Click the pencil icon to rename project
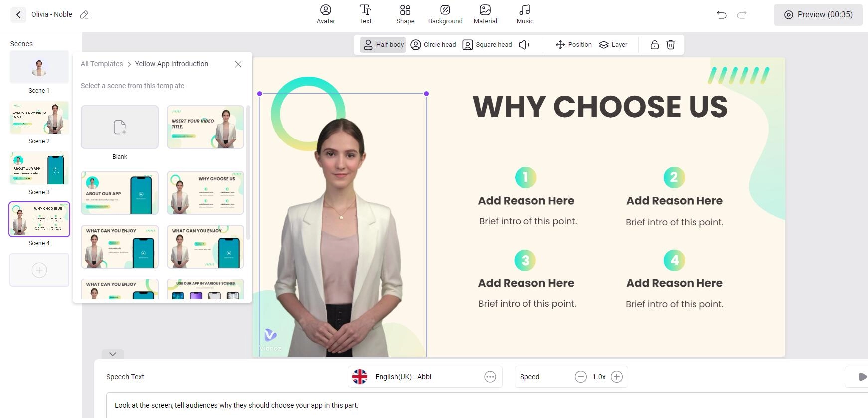This screenshot has width=868, height=418. (x=84, y=15)
